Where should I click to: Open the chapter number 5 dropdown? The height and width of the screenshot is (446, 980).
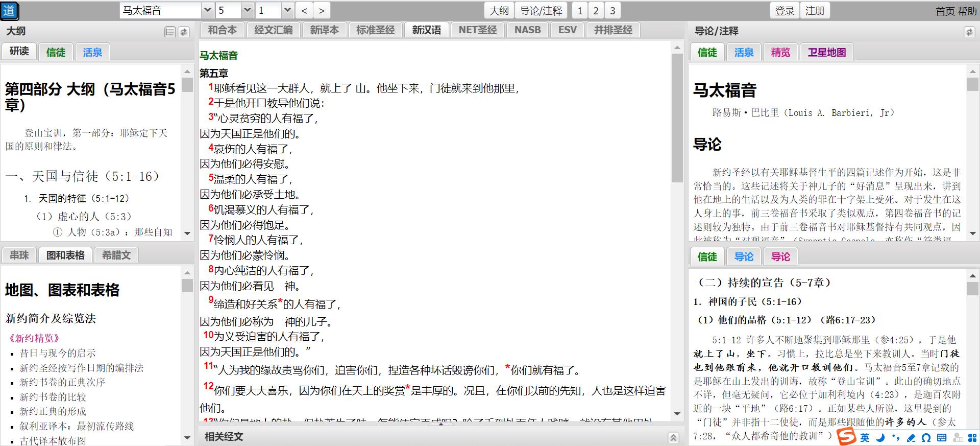pos(247,11)
